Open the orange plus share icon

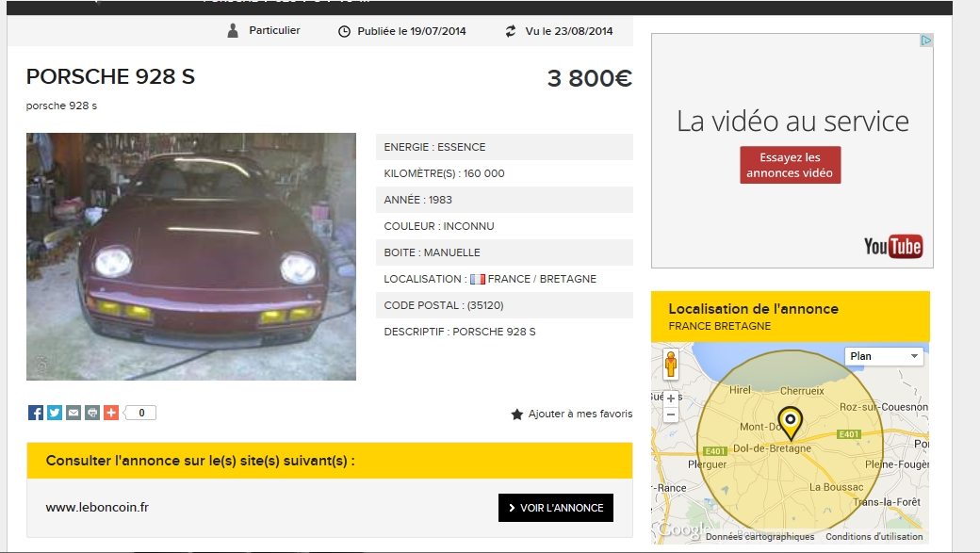110,413
